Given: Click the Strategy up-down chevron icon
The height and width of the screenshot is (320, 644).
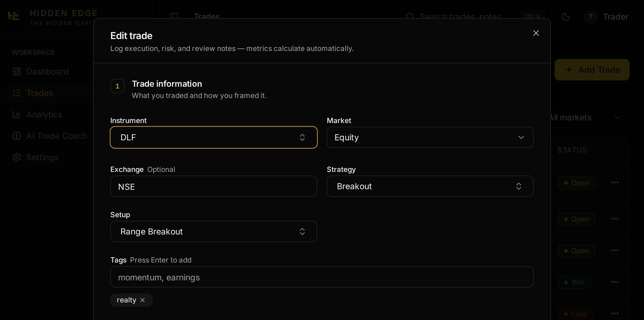Looking at the screenshot, I should [x=518, y=186].
